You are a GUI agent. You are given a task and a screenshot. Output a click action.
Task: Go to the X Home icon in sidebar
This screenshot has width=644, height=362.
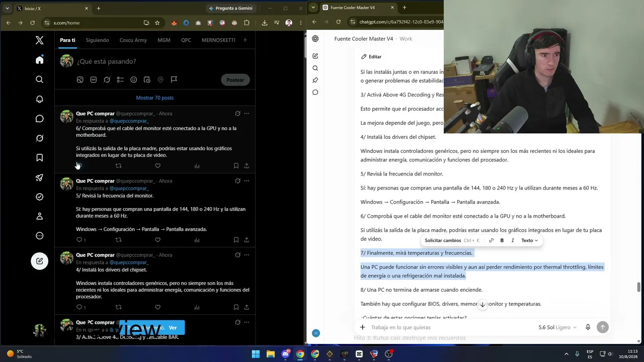40,60
